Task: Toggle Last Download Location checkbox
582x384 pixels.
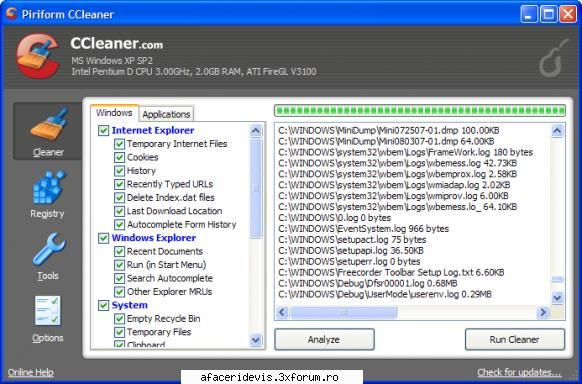Action: (x=119, y=211)
